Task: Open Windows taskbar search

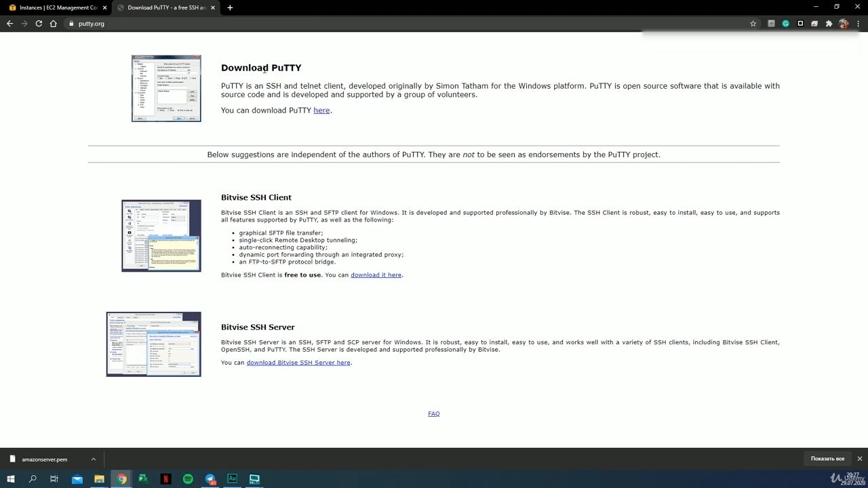Action: pyautogui.click(x=33, y=479)
